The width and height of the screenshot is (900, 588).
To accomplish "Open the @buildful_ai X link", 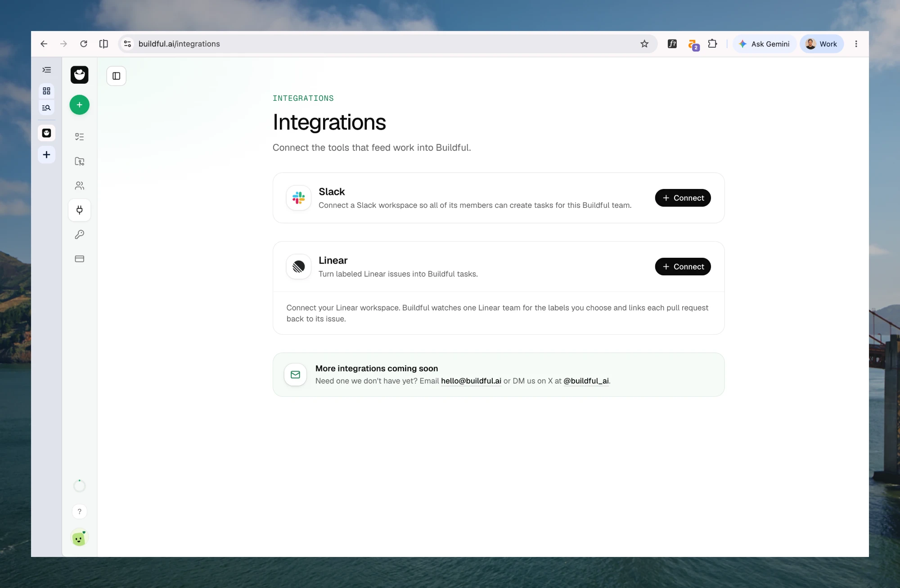I will [x=586, y=381].
